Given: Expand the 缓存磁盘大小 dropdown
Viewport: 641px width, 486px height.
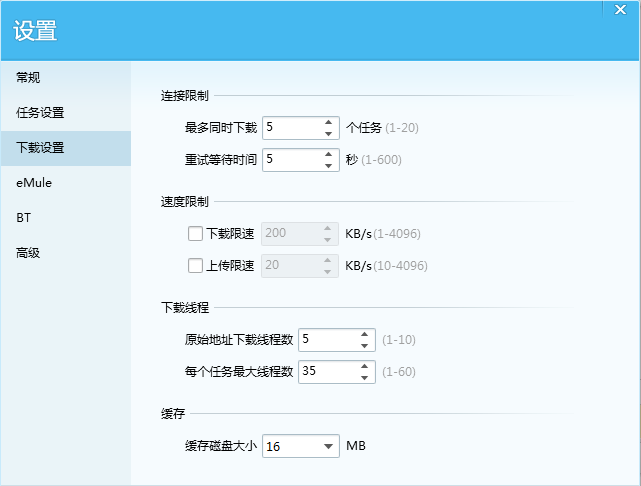Looking at the screenshot, I should [x=328, y=446].
